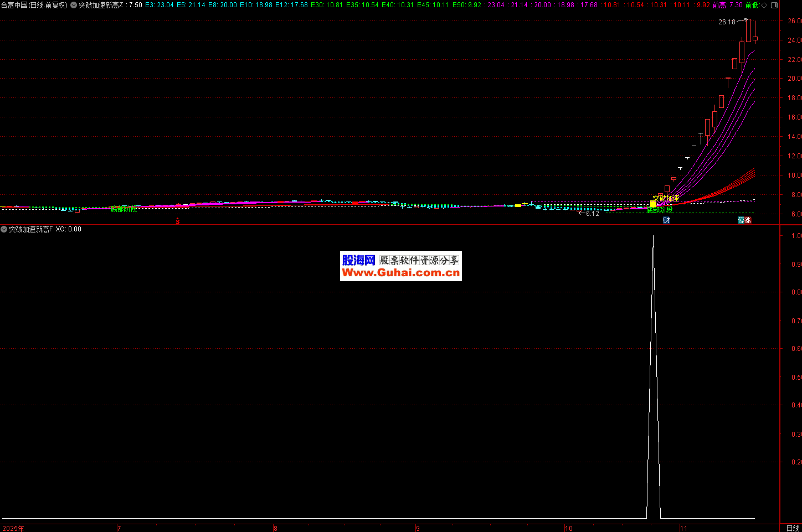Viewport: 802px width, 532px height.
Task: Click the yellow 突破加速 signal candle
Action: 653,204
